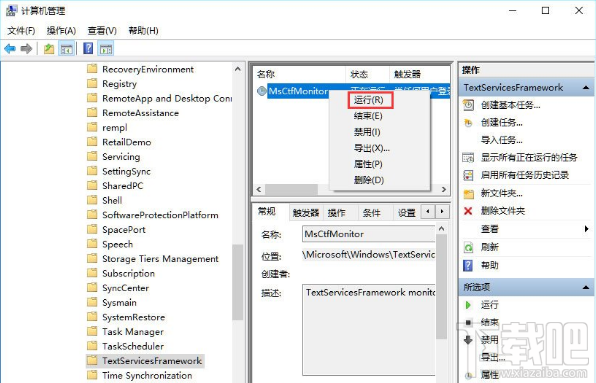The width and height of the screenshot is (596, 383).
Task: Expand the 查看 submenu arrow in actions
Action: pos(586,229)
